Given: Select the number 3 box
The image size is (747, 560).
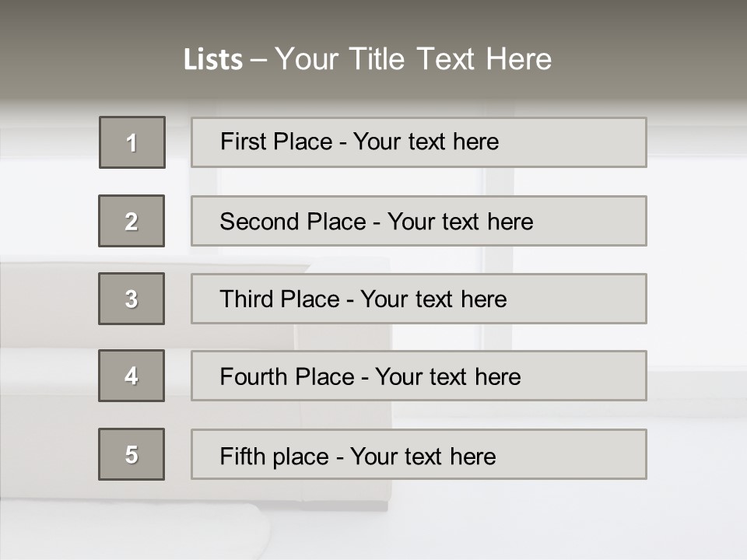Looking at the screenshot, I should (132, 299).
